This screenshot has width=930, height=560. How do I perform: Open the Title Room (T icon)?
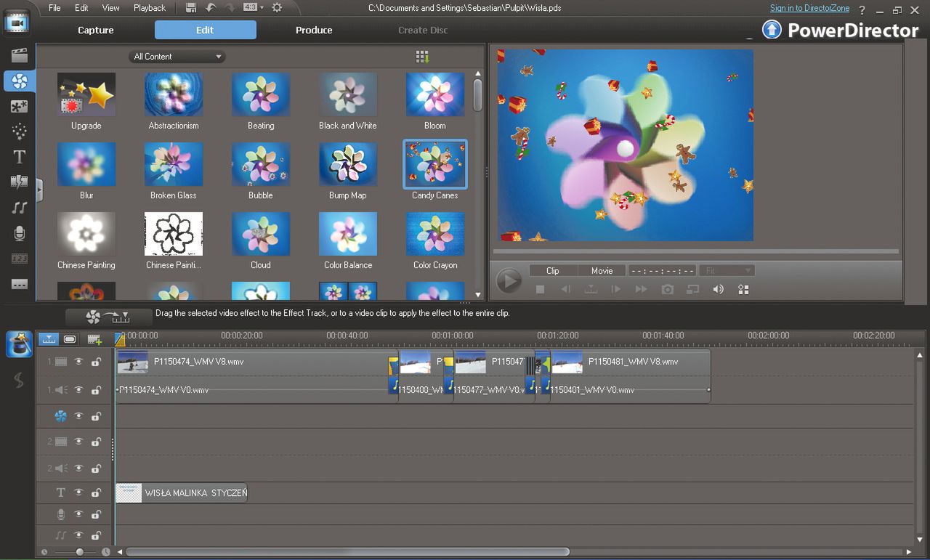(19, 157)
